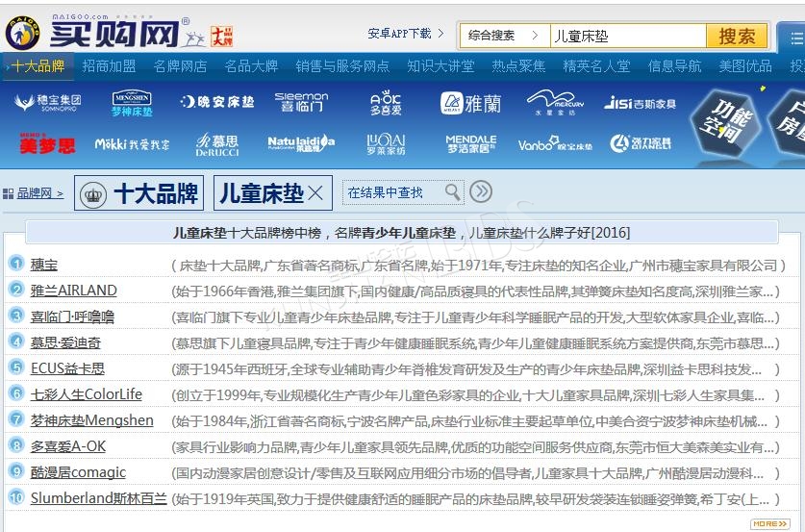This screenshot has height=532, width=805.
Task: Click the 劲力家具 brand logo
Action: [x=641, y=143]
